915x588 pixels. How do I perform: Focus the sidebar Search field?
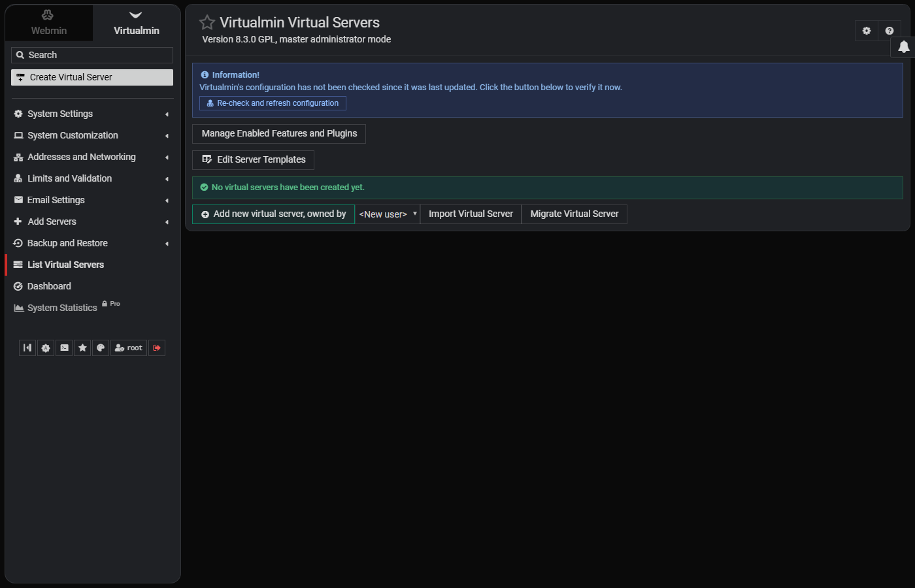[92, 55]
